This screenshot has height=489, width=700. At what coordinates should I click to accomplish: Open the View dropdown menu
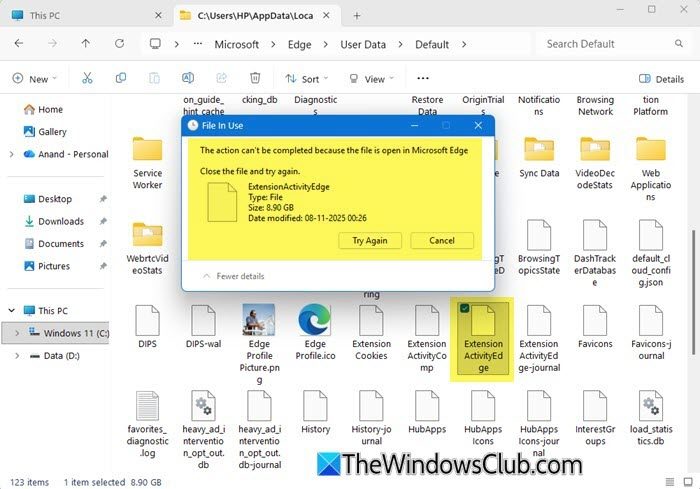[x=371, y=79]
